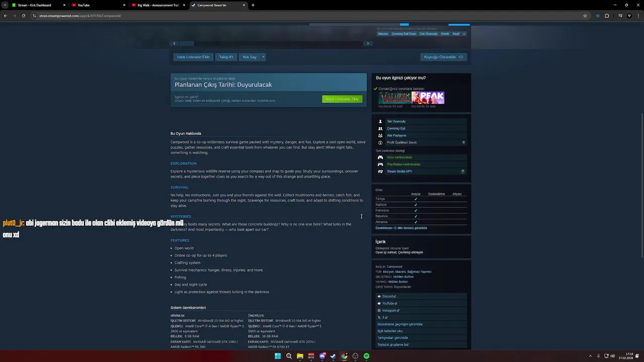Open the PEAK similar game thumbnail
The image size is (644, 362).
pos(428,98)
